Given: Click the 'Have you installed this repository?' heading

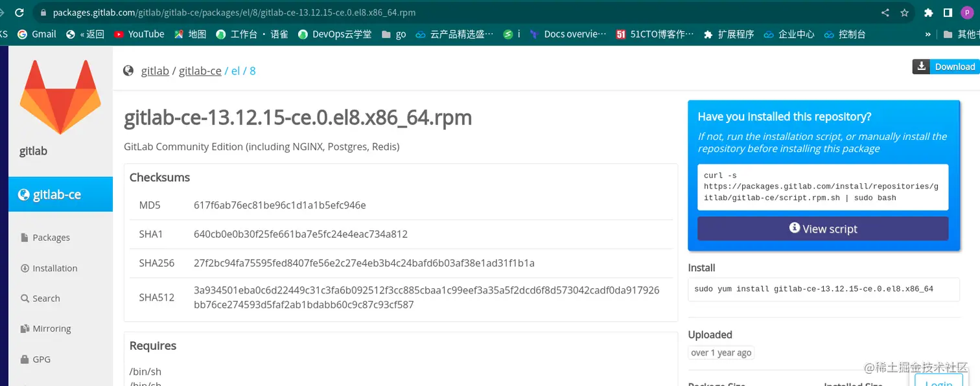Looking at the screenshot, I should coord(784,117).
